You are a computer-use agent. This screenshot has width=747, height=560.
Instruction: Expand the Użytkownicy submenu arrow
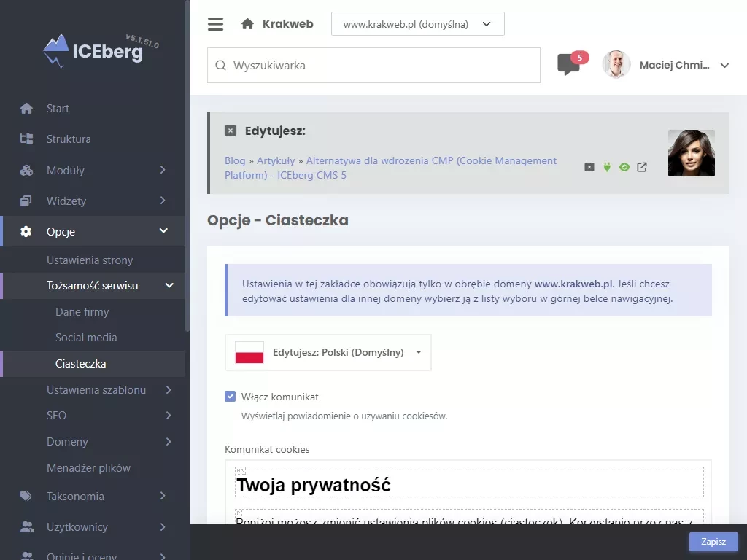163,527
